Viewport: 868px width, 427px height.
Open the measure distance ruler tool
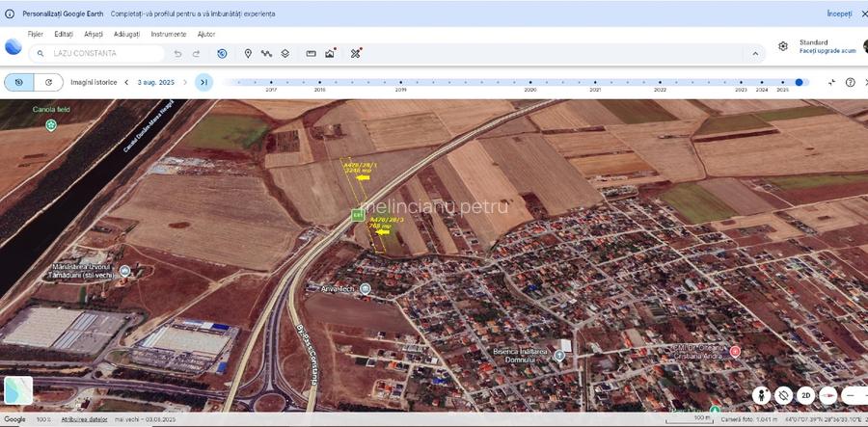click(x=311, y=54)
